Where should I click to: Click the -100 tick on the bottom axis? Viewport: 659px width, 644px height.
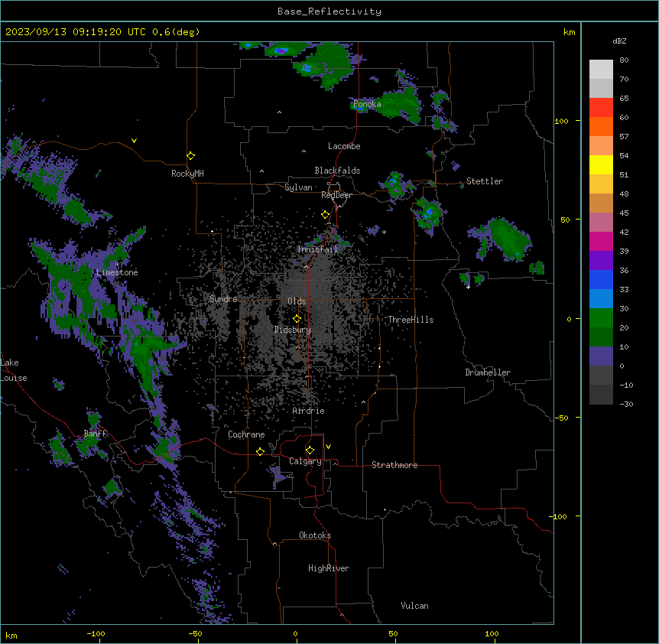point(96,633)
